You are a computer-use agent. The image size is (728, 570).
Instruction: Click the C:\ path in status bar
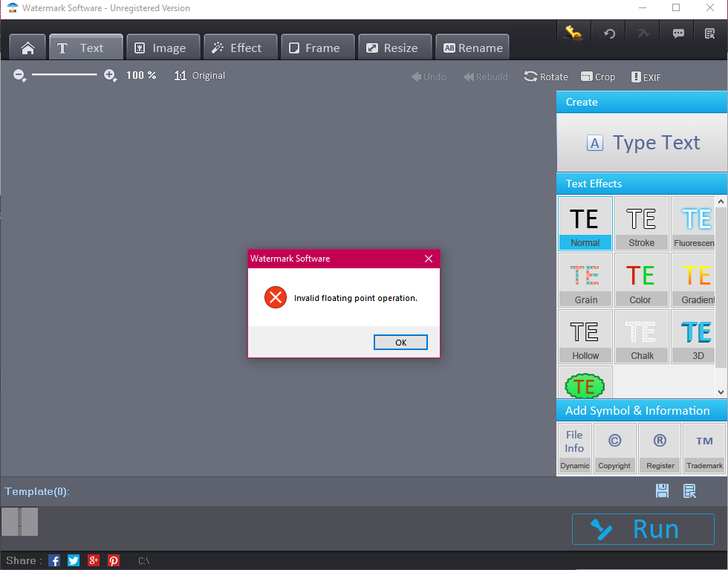[x=144, y=560]
